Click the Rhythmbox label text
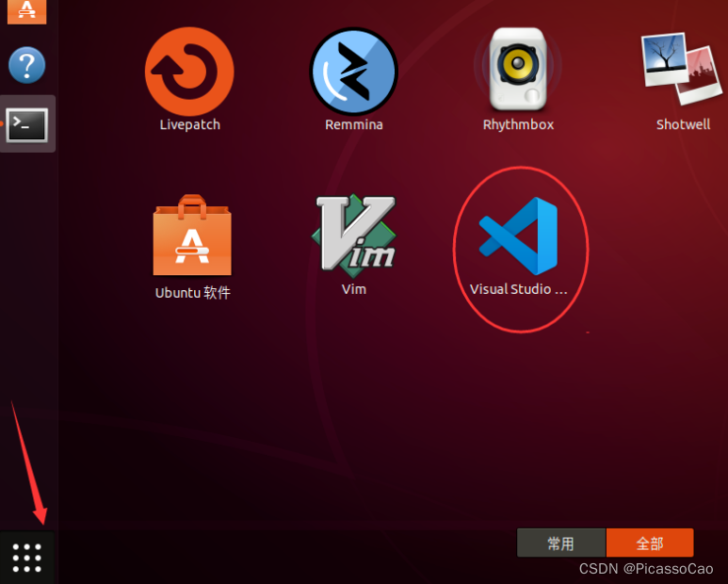Screen dimensions: 728x584 click(518, 125)
